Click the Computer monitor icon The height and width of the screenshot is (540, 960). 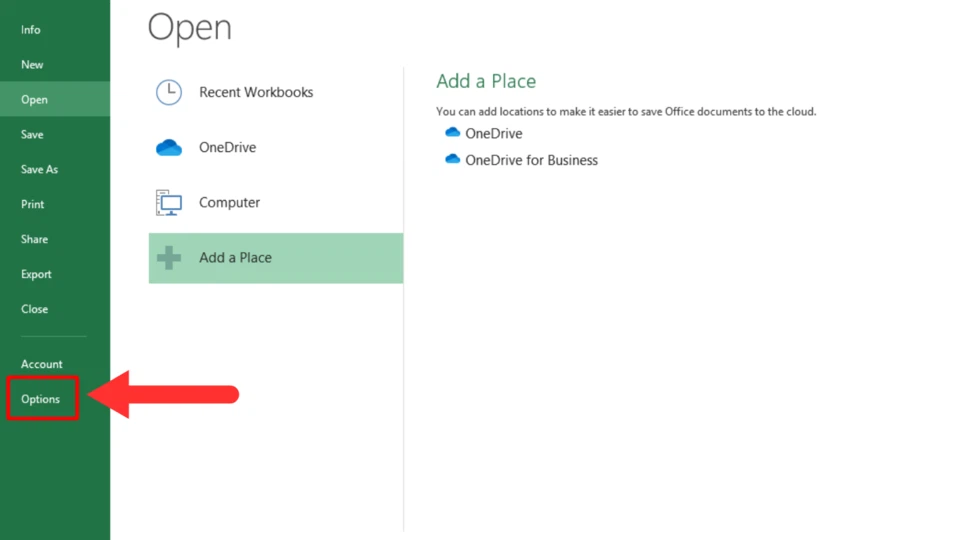coord(169,203)
